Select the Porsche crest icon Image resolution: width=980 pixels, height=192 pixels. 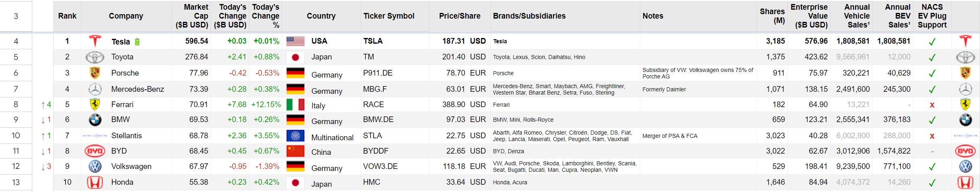coord(95,73)
